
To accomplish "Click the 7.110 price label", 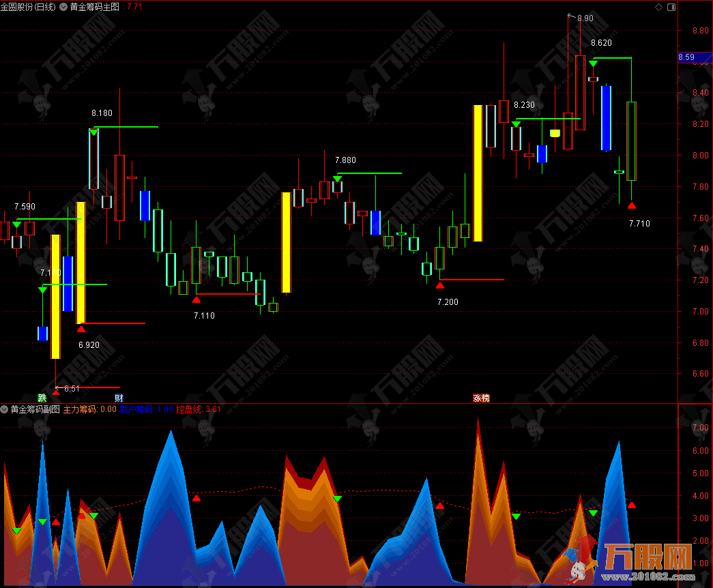I will tap(204, 316).
